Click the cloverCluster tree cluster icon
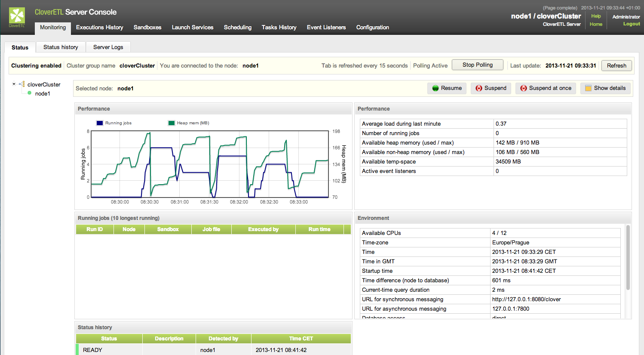 point(22,84)
